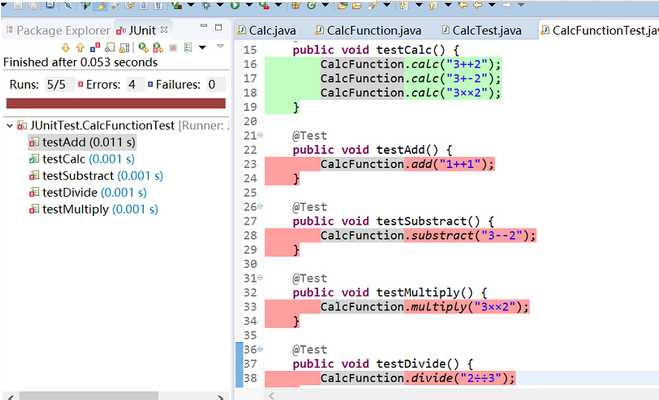This screenshot has height=400, width=659.
Task: Collapse the fold marker at line 21
Action: tap(260, 135)
